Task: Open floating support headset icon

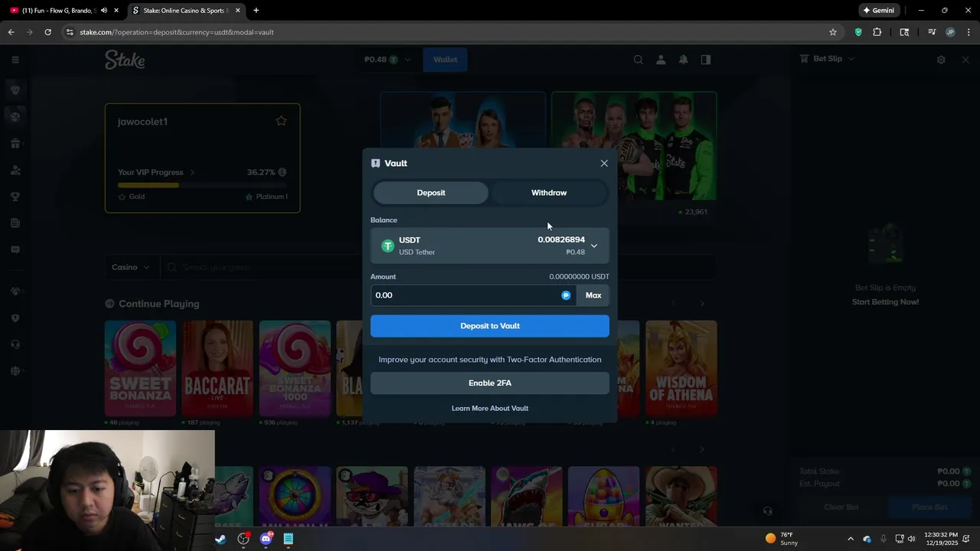Action: [768, 510]
